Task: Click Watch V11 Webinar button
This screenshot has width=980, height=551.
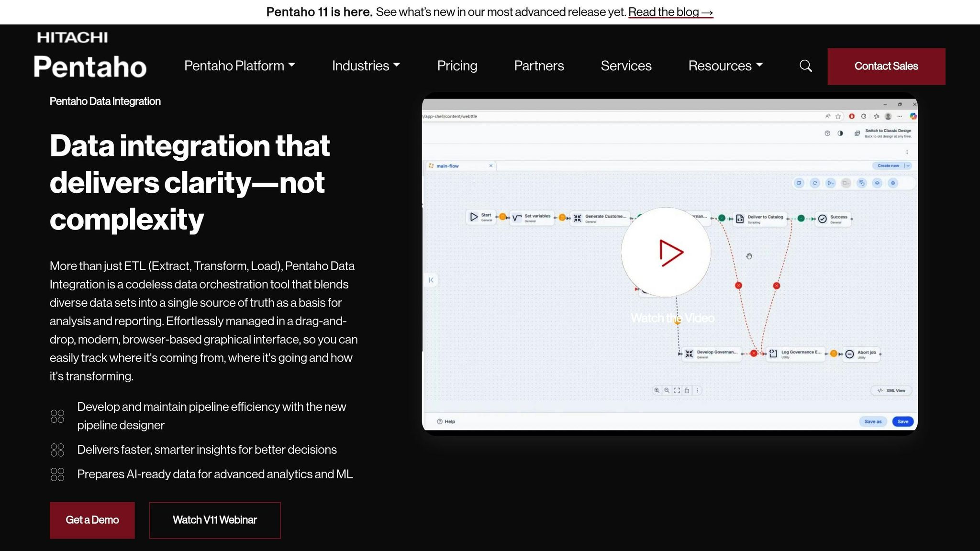Action: (x=215, y=520)
